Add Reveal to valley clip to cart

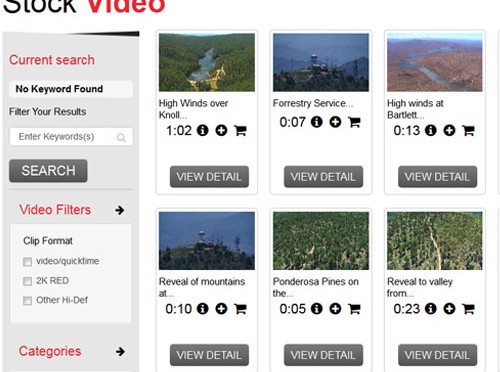click(468, 309)
